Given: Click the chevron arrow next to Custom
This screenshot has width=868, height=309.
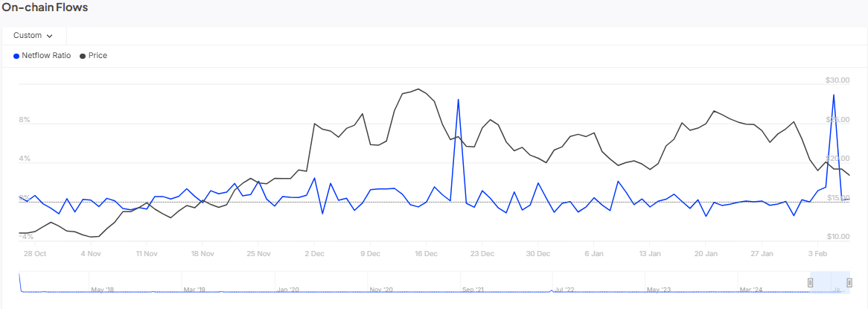Looking at the screenshot, I should coord(50,36).
